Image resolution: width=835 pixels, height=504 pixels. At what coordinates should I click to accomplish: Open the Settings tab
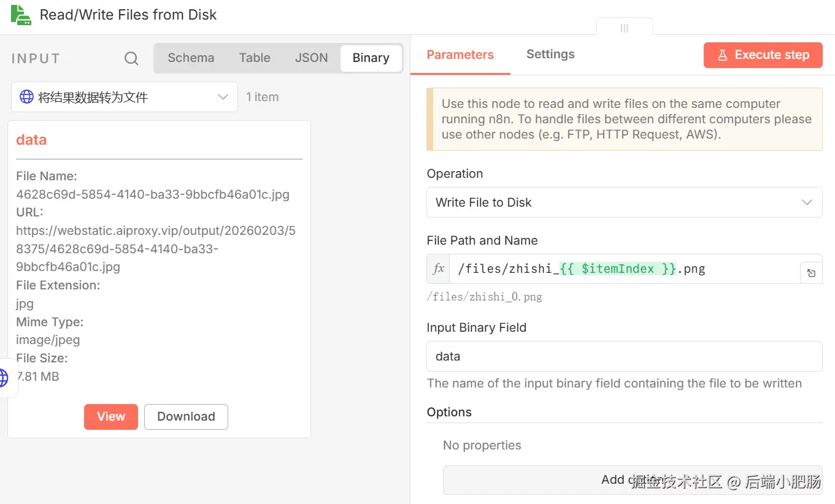click(x=550, y=54)
